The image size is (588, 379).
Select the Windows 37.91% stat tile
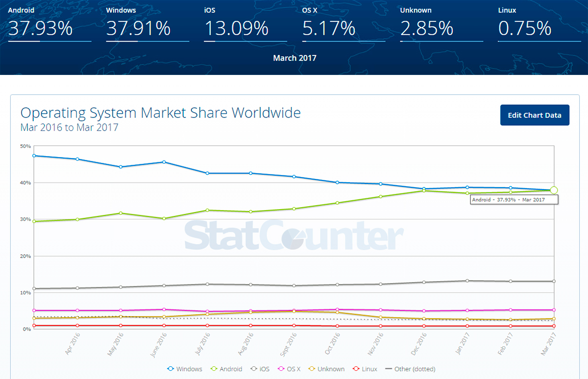pos(147,24)
